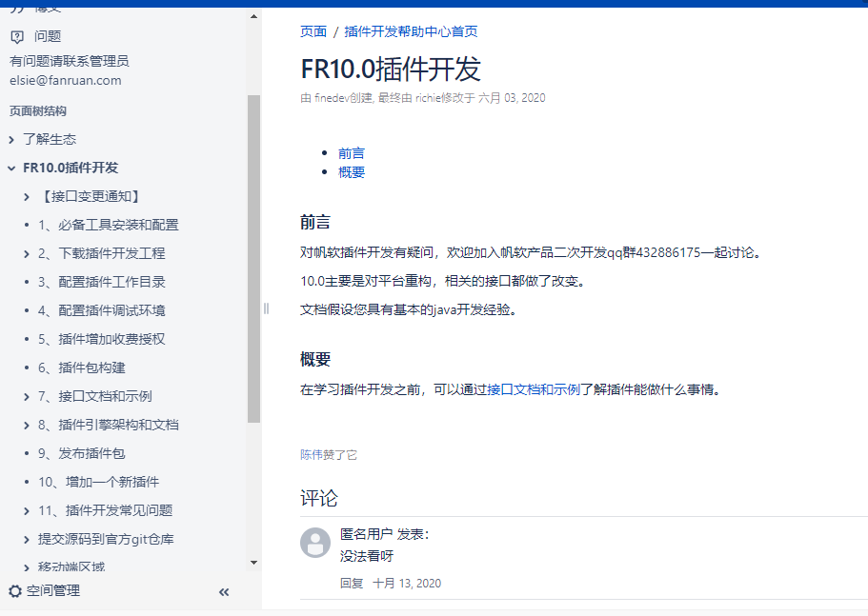Open 【接口变更通知】 page
This screenshot has height=616, width=868.
pos(91,196)
